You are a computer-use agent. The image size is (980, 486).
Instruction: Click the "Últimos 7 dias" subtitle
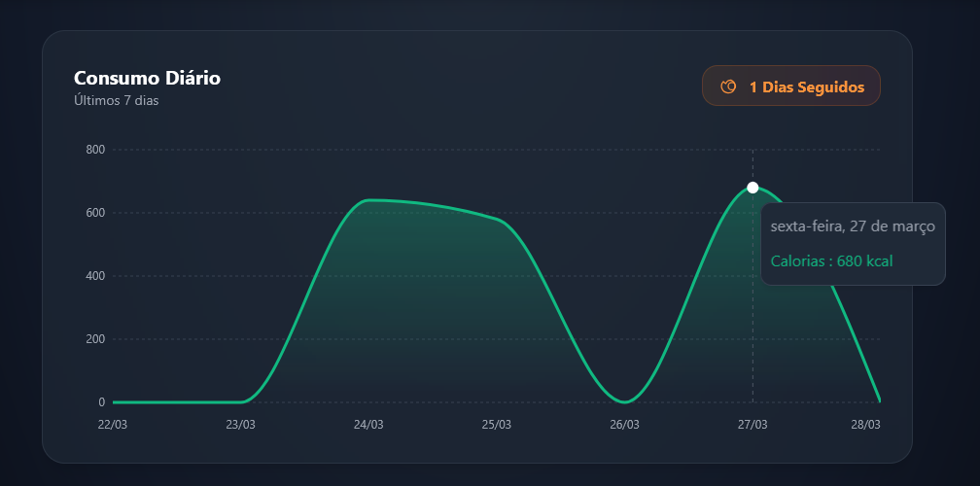116,101
